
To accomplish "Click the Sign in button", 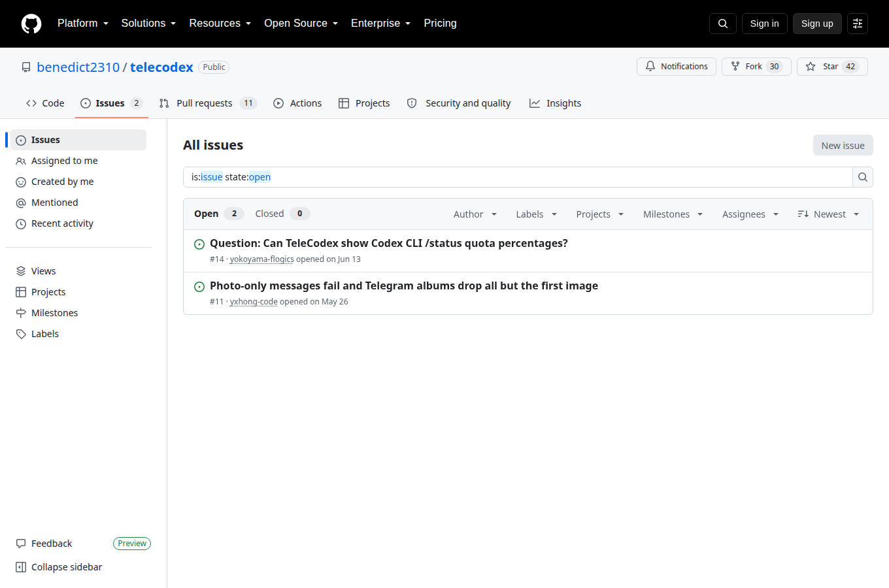I will tap(765, 24).
